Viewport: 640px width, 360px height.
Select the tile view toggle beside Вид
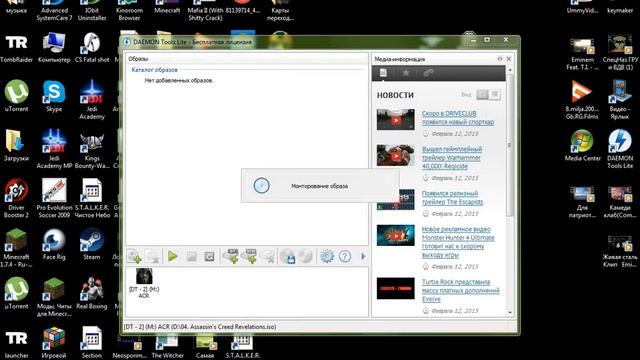click(x=482, y=95)
